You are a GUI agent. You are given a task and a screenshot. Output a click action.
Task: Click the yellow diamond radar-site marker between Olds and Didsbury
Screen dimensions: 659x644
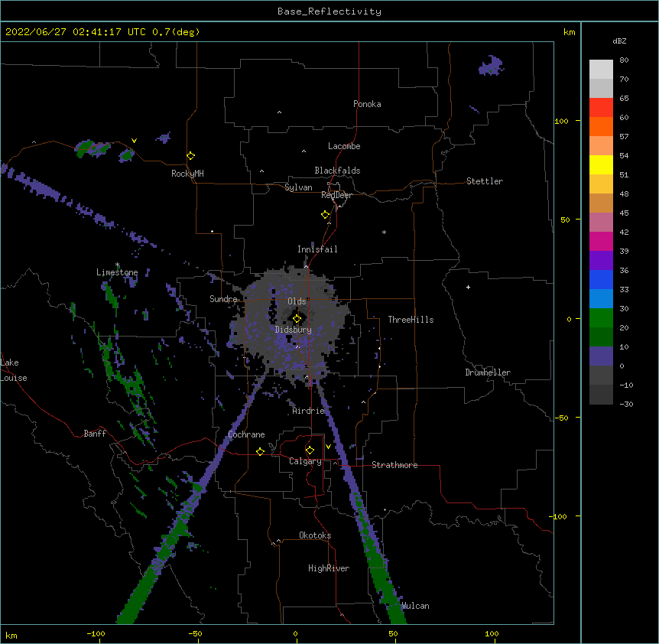coord(297,319)
